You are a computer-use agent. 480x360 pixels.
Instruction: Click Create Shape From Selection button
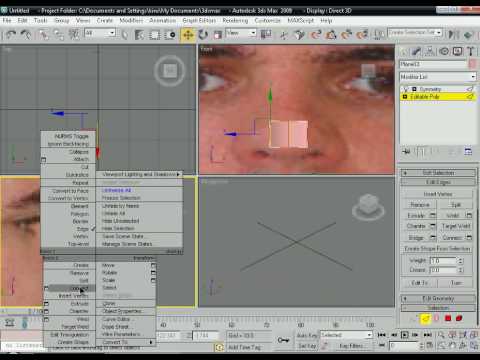tap(438, 249)
